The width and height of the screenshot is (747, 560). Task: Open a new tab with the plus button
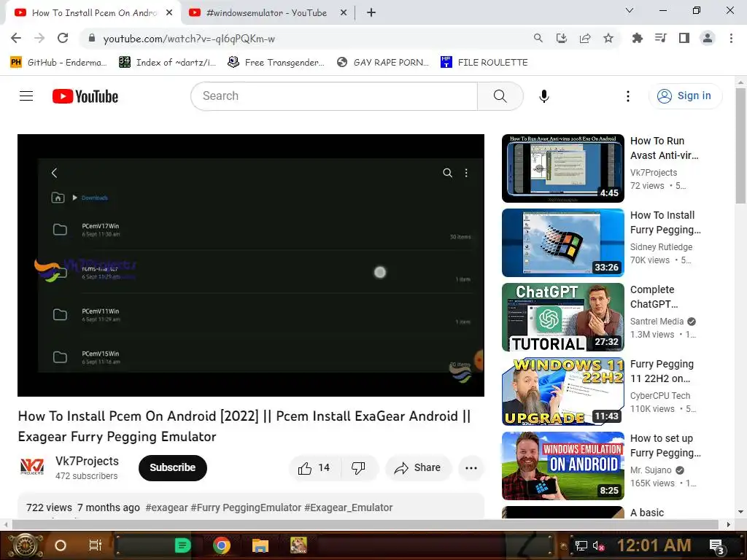(371, 13)
